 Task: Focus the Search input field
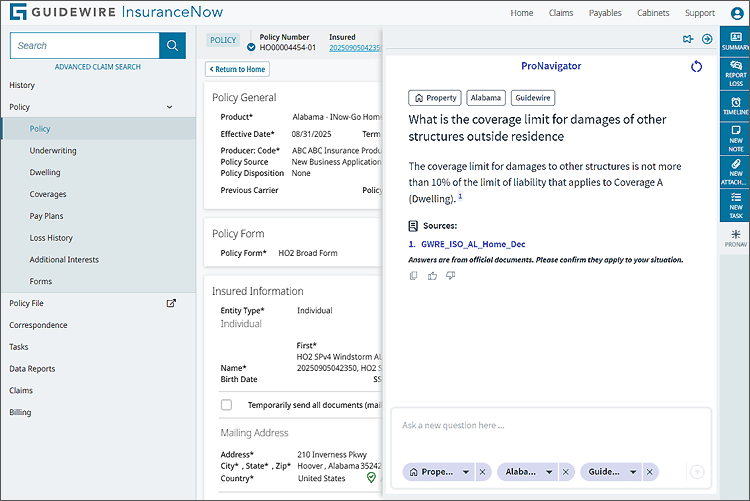click(x=85, y=45)
